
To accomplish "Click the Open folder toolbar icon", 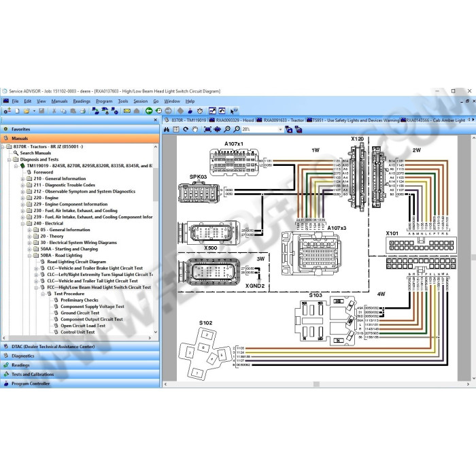I will coord(27,111).
